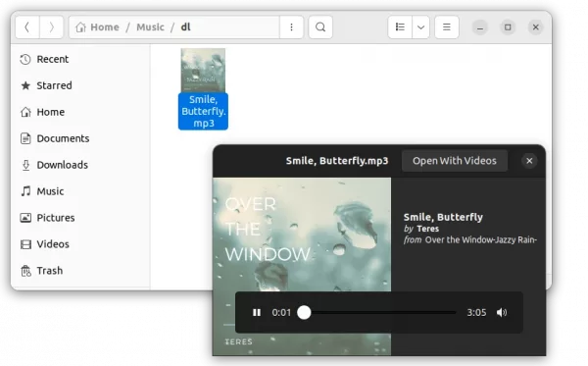Screen dimensions: 588x366
Task: Open Starred in the sidebar
Action: tap(80, 85)
